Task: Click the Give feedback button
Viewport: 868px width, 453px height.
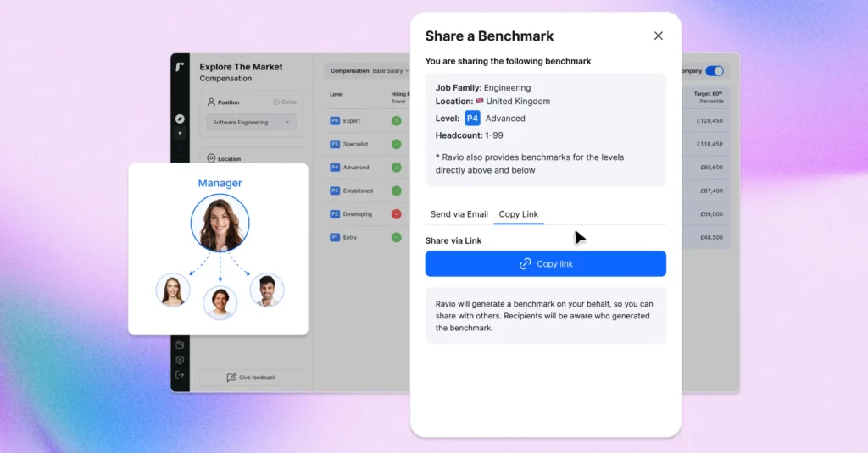Action: click(251, 378)
